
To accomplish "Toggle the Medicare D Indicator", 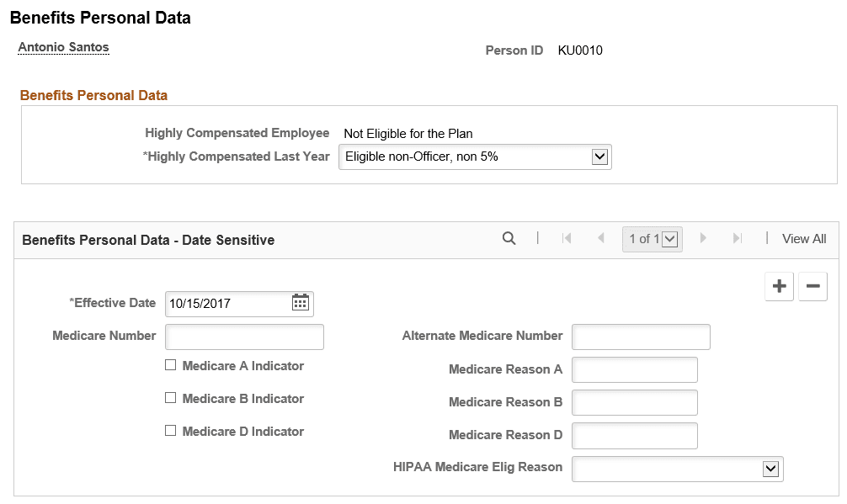I will click(171, 431).
